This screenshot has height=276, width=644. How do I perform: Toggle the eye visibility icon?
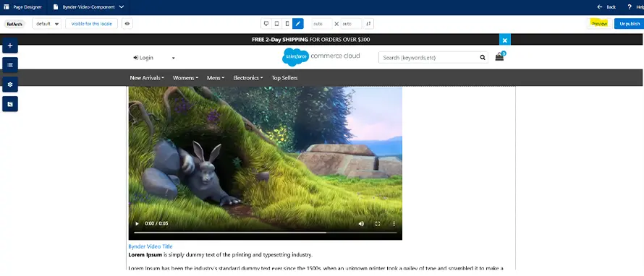tap(127, 24)
